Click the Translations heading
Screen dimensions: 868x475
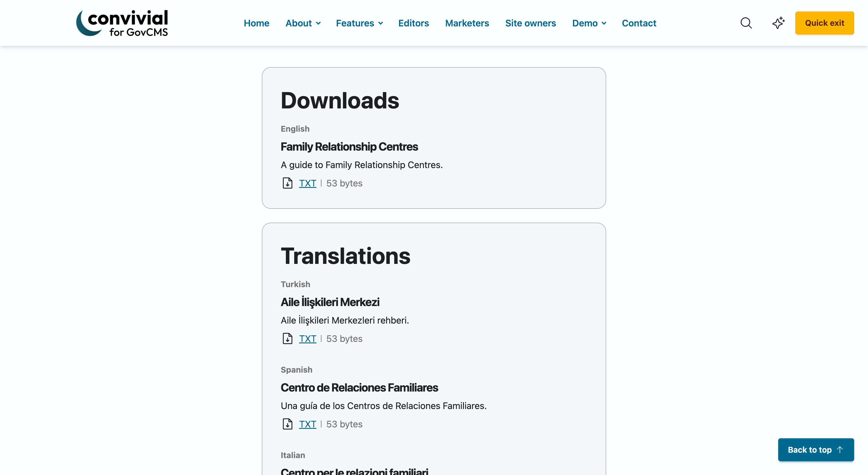(x=345, y=256)
